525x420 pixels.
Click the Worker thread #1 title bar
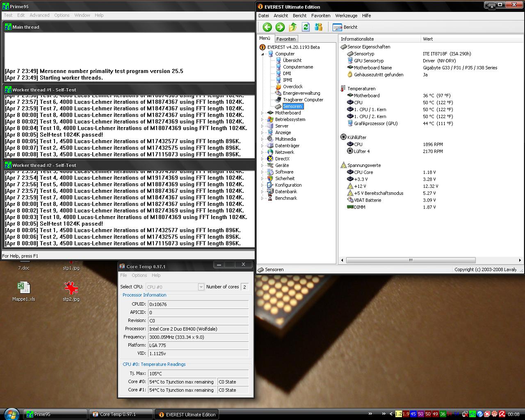pyautogui.click(x=129, y=90)
